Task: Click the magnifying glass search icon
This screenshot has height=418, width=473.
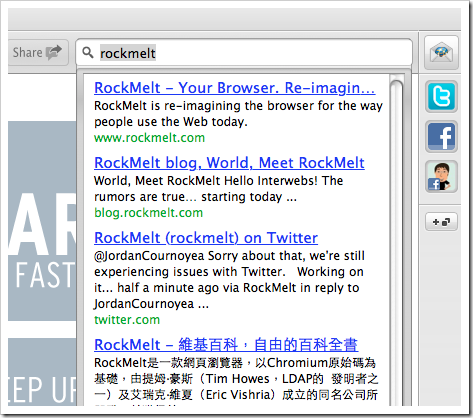Action: 88,53
